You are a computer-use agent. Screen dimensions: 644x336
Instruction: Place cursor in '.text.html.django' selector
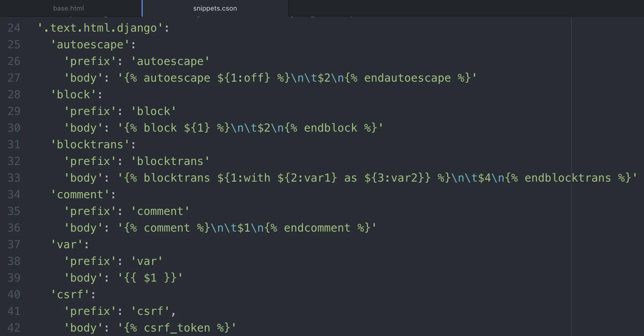point(100,28)
